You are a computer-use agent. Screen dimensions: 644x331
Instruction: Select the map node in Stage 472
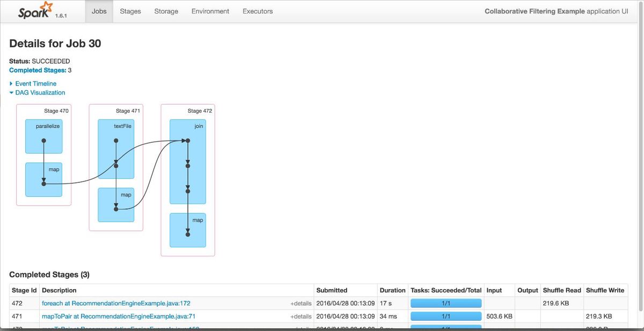click(x=188, y=230)
